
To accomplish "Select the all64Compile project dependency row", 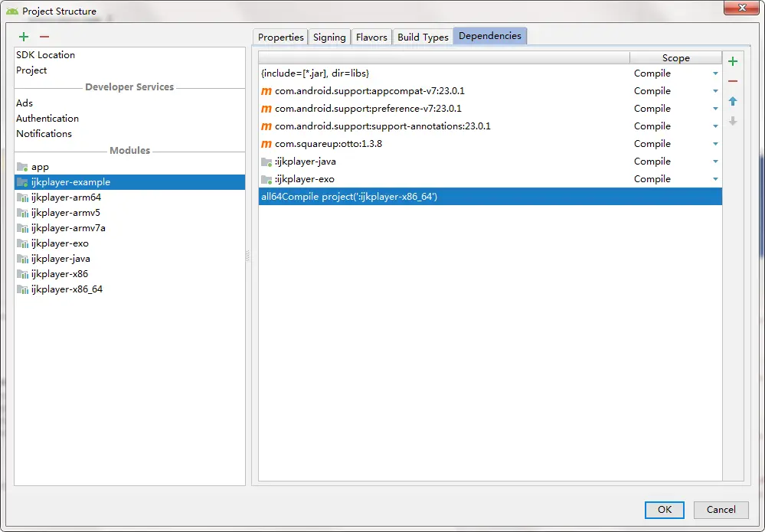I will click(490, 197).
